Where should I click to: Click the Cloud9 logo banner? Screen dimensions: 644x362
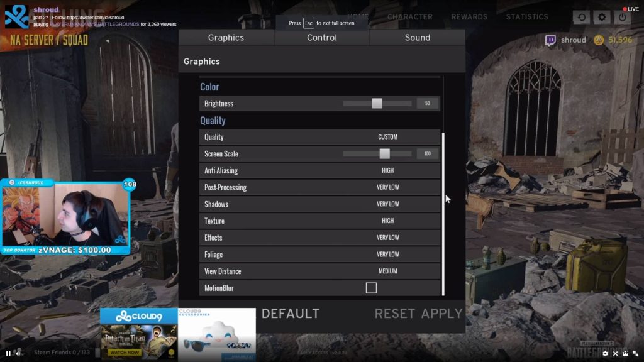coord(139,316)
